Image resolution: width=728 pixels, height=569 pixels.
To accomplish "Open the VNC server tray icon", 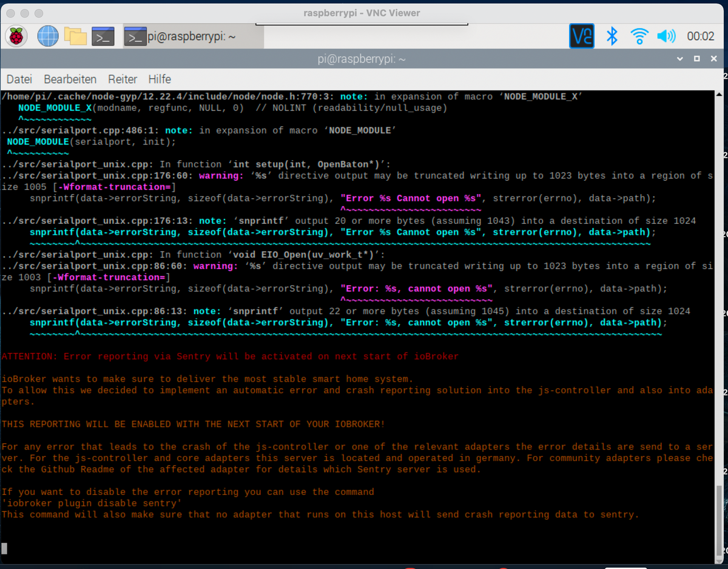I will tap(581, 36).
